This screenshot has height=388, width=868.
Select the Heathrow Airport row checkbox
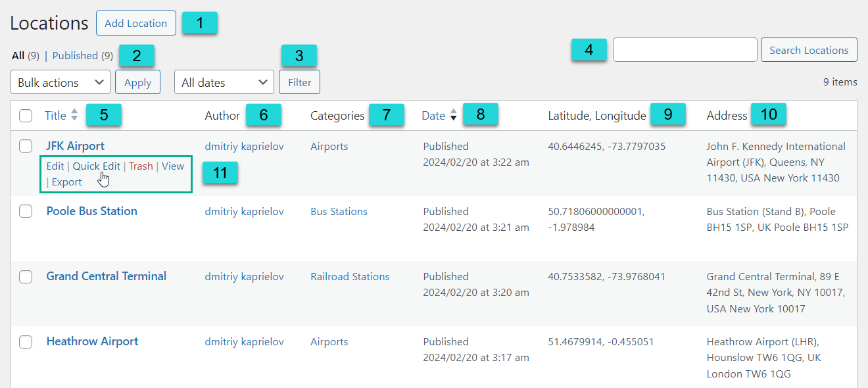point(26,341)
